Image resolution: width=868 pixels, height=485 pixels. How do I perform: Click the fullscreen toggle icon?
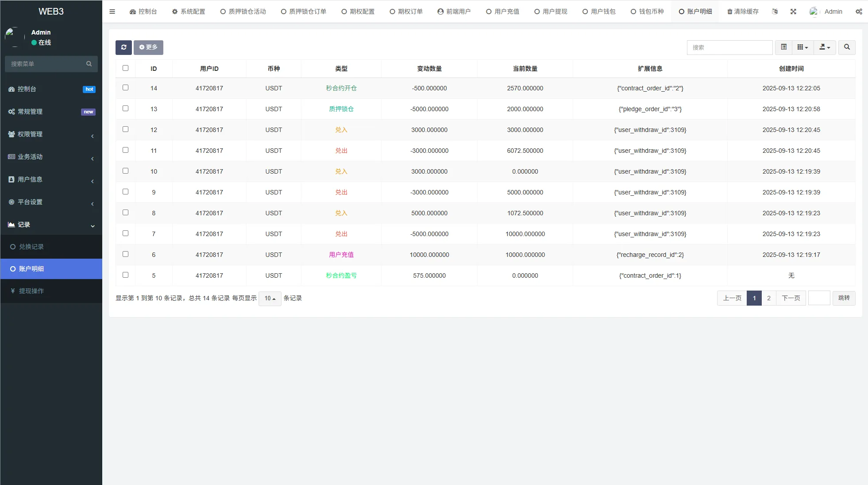click(x=793, y=11)
